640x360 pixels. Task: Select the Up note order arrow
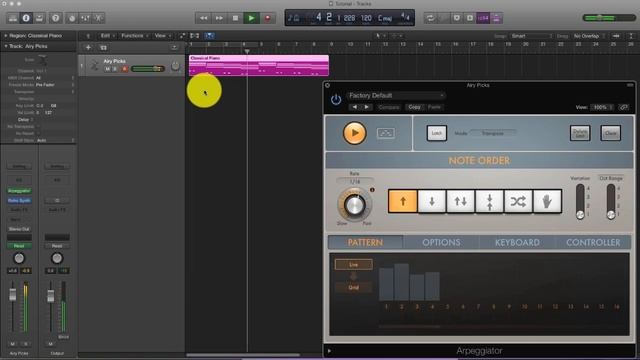tap(403, 201)
